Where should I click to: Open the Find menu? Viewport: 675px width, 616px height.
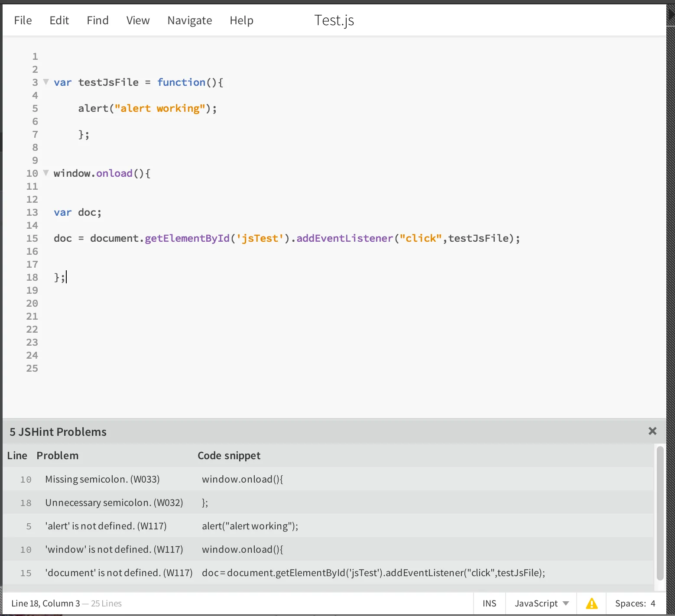pyautogui.click(x=97, y=20)
